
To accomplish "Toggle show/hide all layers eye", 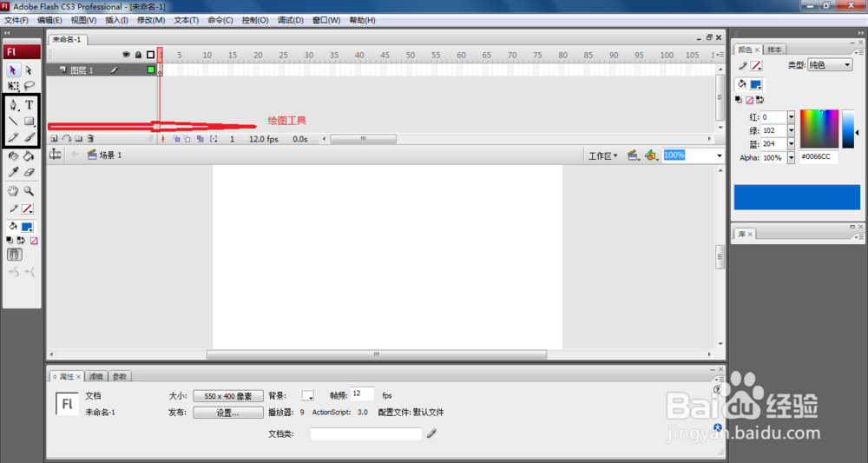I will pyautogui.click(x=126, y=55).
